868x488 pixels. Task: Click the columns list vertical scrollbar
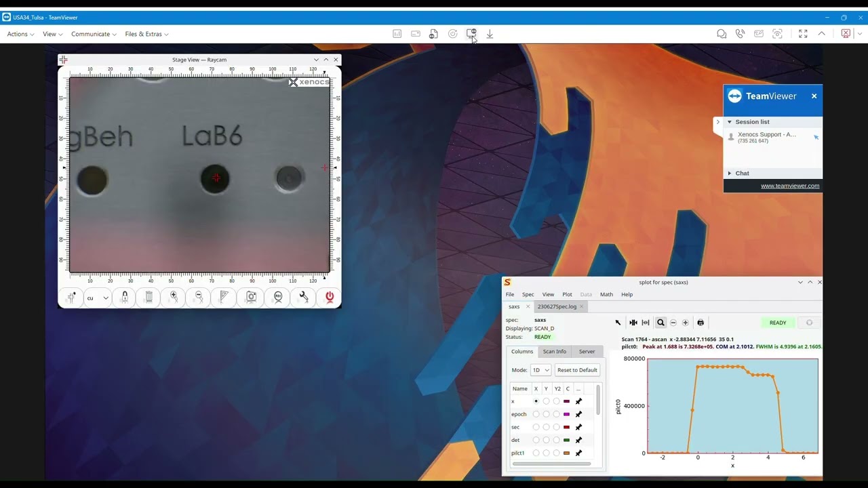pyautogui.click(x=598, y=400)
